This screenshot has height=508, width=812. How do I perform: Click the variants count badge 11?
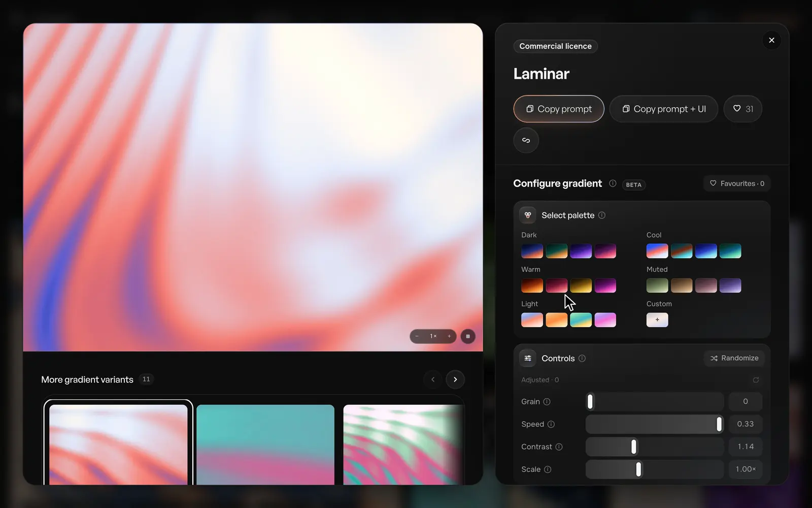(146, 379)
